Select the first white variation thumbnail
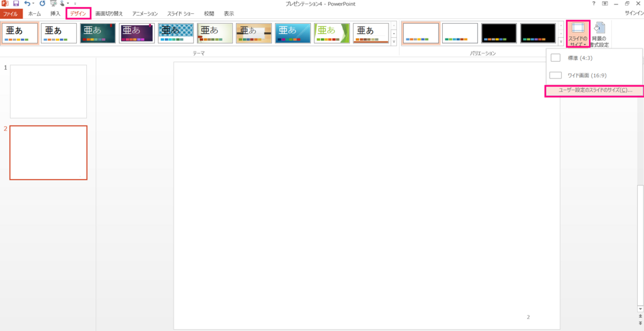This screenshot has height=331, width=644. [x=421, y=33]
